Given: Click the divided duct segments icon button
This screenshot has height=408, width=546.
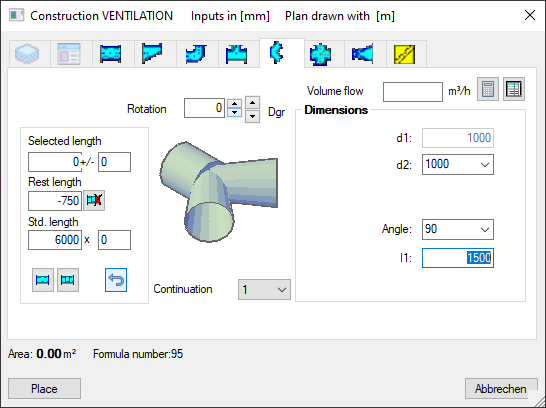Looking at the screenshot, I should (x=68, y=280).
